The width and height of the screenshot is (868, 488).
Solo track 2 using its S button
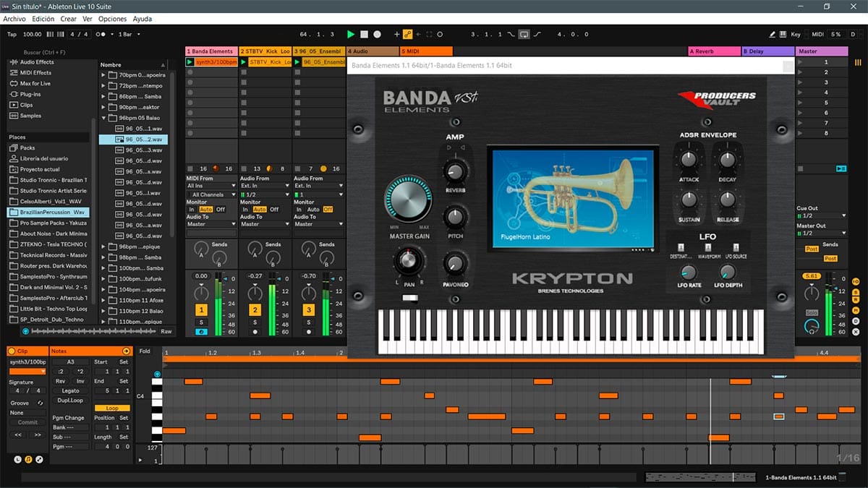pos(255,322)
